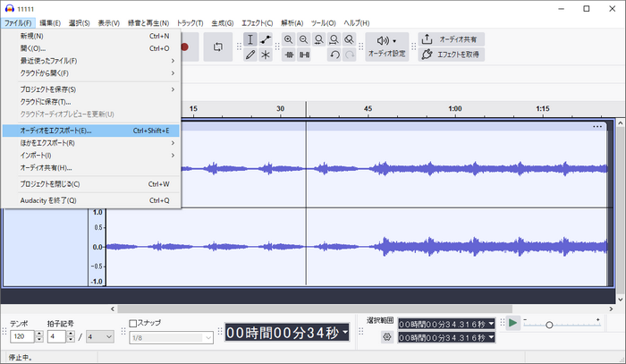
Task: Click the tempo 120 input field
Action: [x=22, y=336]
